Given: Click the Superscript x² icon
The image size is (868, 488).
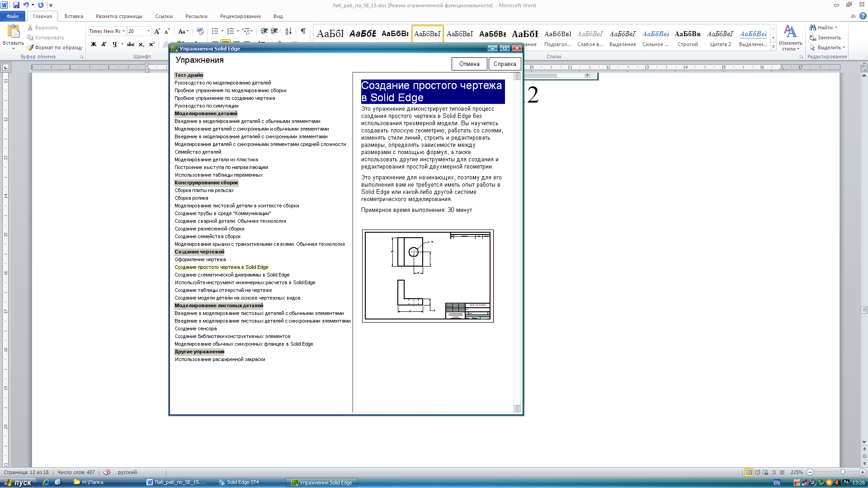Looking at the screenshot, I should point(152,44).
